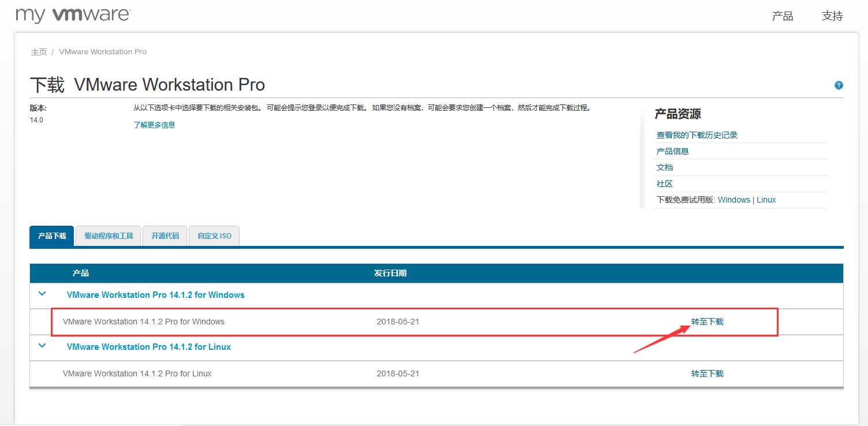Select the VMware Workstation 14.1.2 Pro for Linux row text
The image size is (868, 426).
pos(137,373)
